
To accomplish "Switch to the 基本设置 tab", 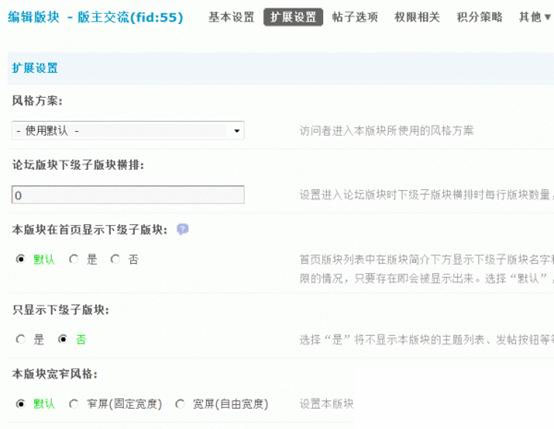I will [x=231, y=17].
